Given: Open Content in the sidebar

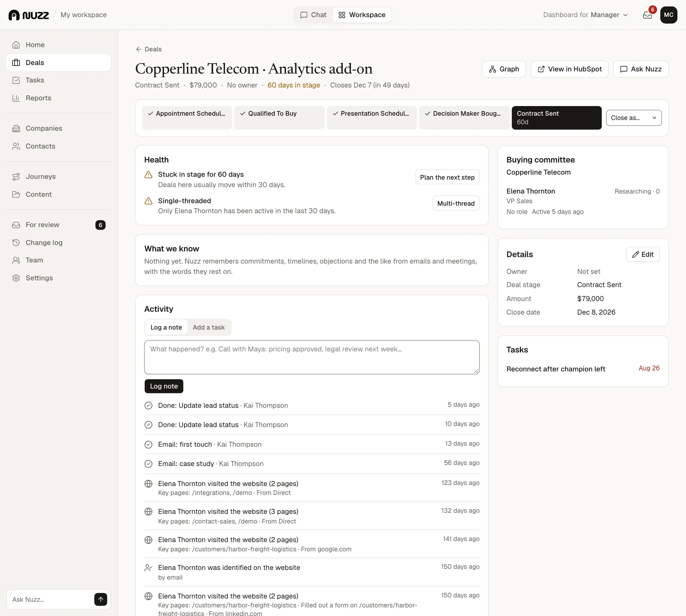Looking at the screenshot, I should 59,194.
